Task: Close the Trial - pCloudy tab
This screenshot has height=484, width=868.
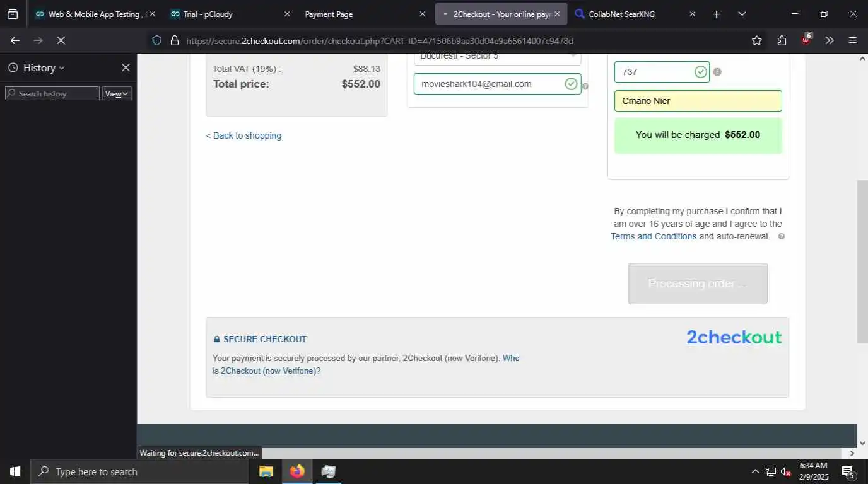Action: tap(287, 14)
